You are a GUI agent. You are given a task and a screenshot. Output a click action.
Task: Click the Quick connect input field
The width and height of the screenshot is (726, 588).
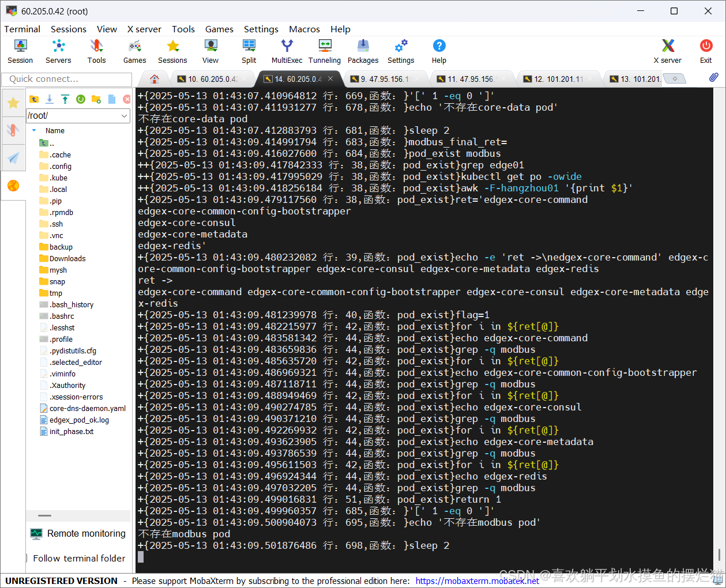pyautogui.click(x=67, y=79)
